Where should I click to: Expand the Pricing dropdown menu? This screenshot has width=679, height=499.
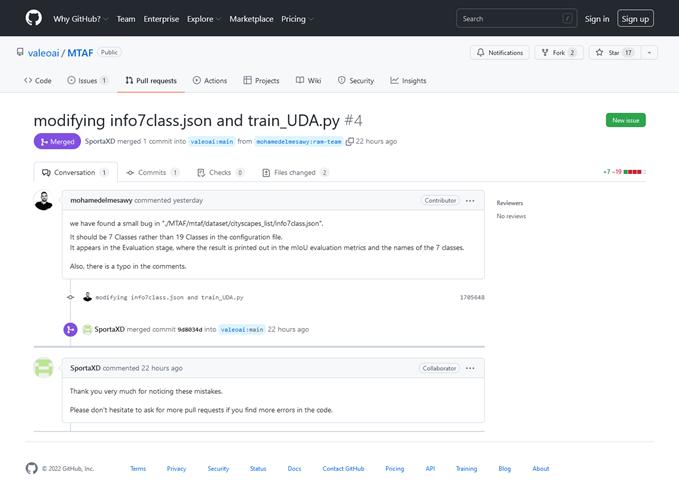tap(297, 19)
